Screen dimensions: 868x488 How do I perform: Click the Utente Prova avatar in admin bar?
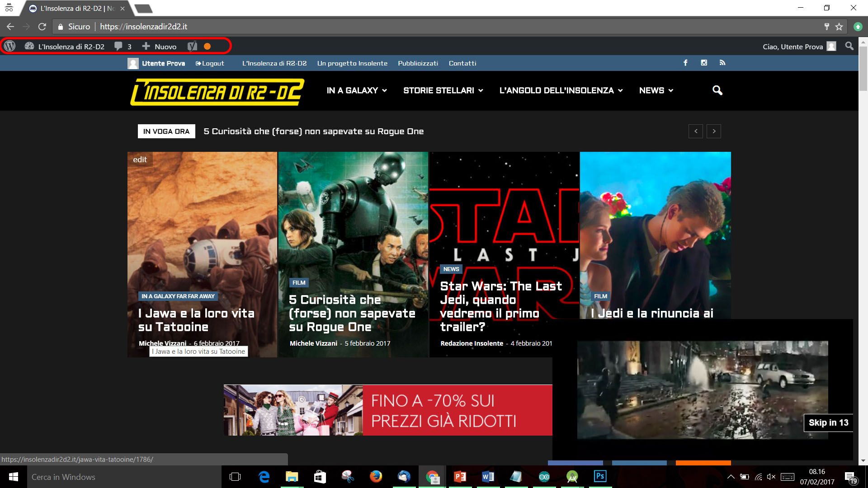[831, 47]
